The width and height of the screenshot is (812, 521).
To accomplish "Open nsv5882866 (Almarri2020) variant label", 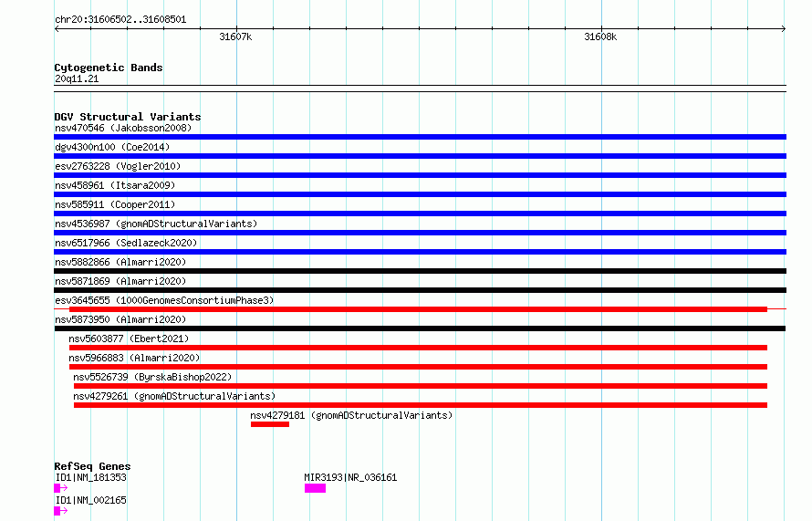I will pos(120,262).
